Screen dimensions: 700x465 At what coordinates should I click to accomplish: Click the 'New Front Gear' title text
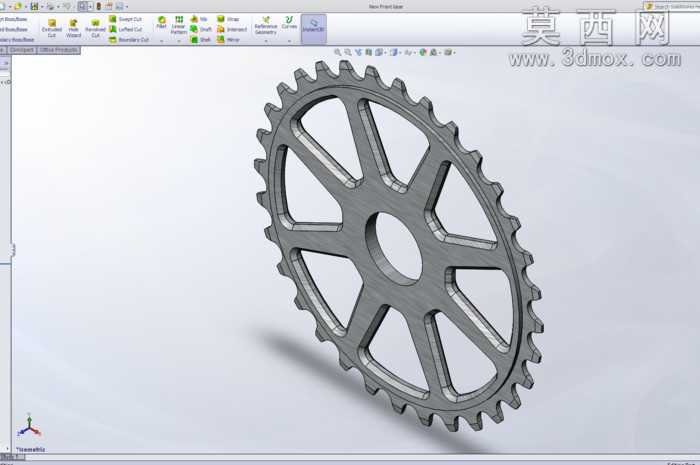click(386, 6)
